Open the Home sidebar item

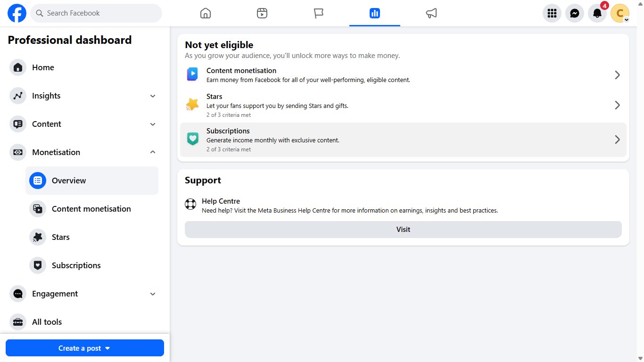tap(85, 67)
